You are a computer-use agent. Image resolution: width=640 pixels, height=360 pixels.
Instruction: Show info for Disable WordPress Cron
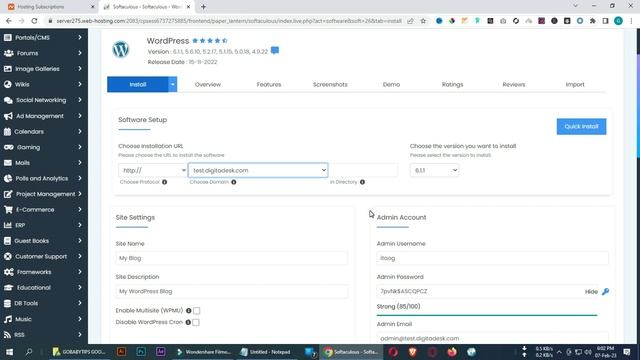point(188,322)
